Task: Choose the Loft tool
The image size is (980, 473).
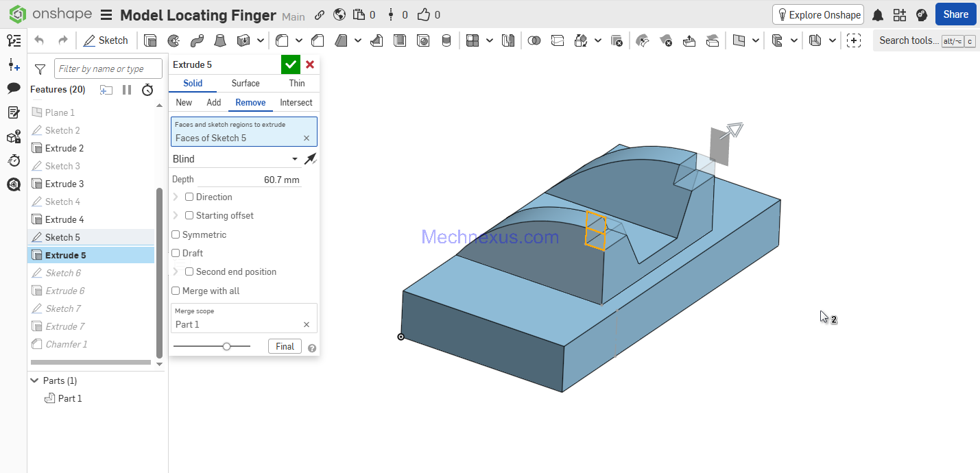Action: (x=219, y=40)
